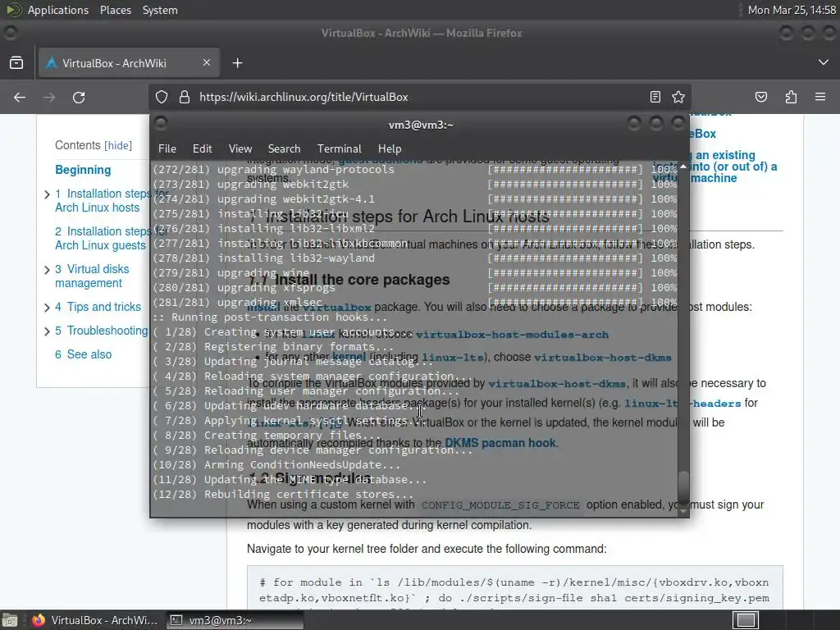Click the terminal vertical scrollbar thumb
This screenshot has height=630, width=840.
coord(683,486)
